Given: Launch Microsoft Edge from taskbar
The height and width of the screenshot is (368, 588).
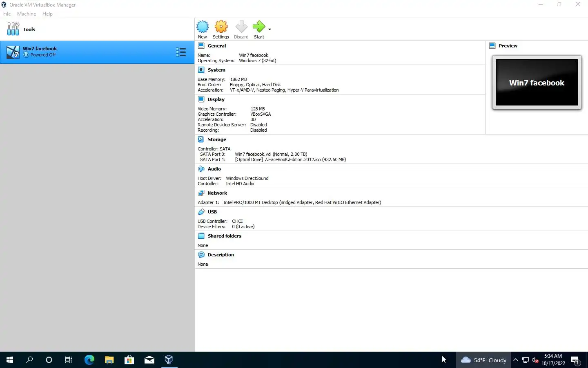Looking at the screenshot, I should click(x=89, y=360).
